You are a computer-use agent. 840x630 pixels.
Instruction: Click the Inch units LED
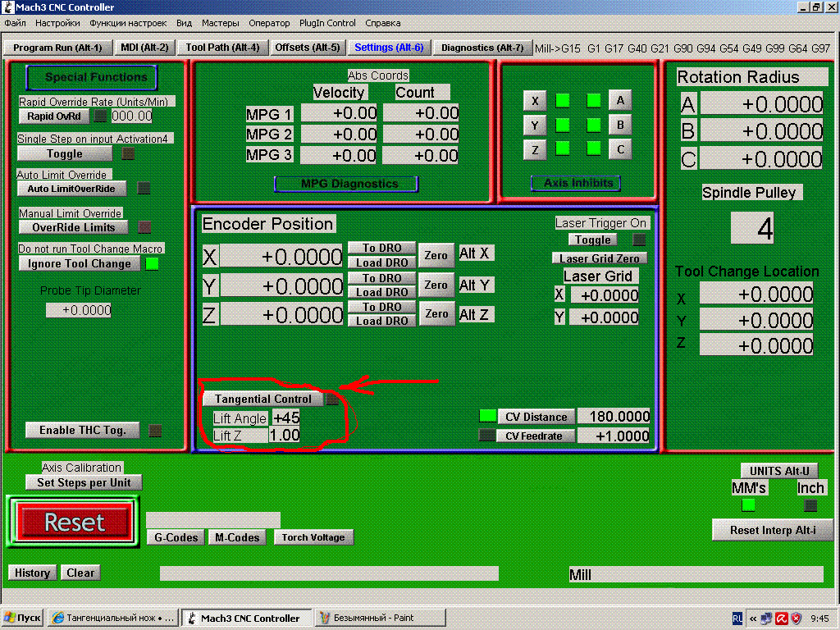click(810, 505)
